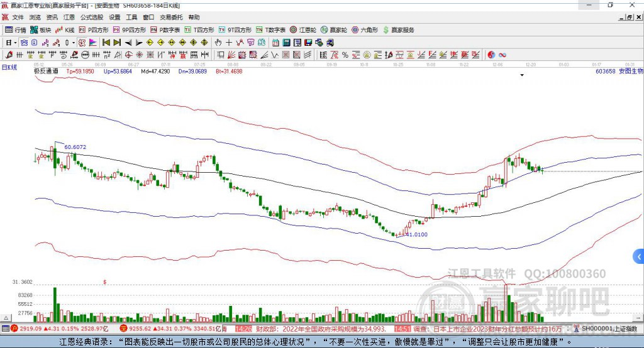
Task: Click the 603658 安图生物 stock label
Action: 619,71
